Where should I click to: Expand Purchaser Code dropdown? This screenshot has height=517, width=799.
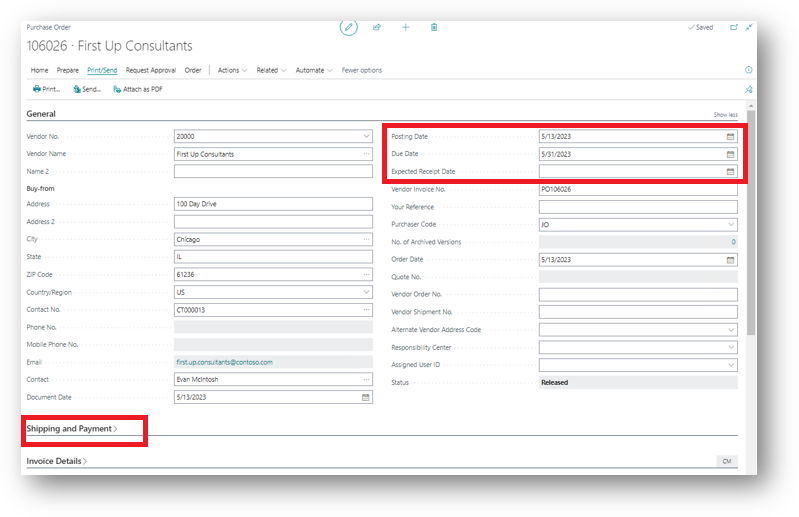731,225
